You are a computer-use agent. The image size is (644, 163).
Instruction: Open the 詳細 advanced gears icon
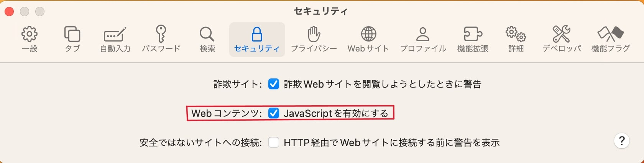pos(516,34)
